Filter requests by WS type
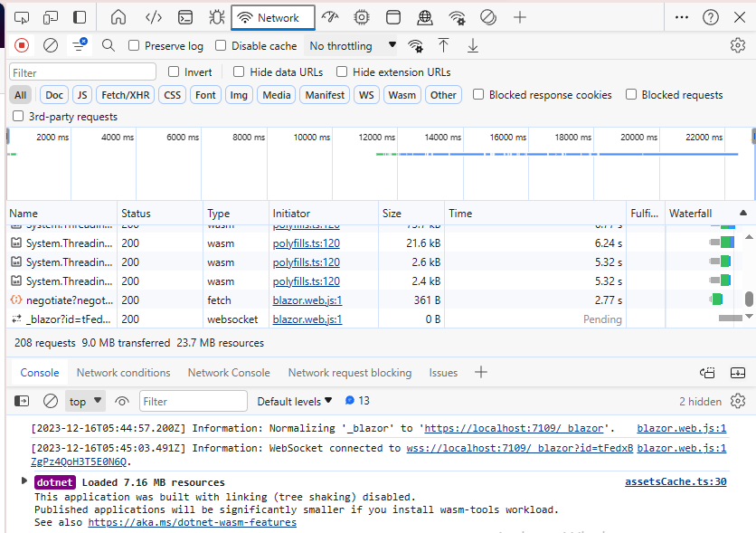Screen dimensions: 756x533 pos(366,94)
